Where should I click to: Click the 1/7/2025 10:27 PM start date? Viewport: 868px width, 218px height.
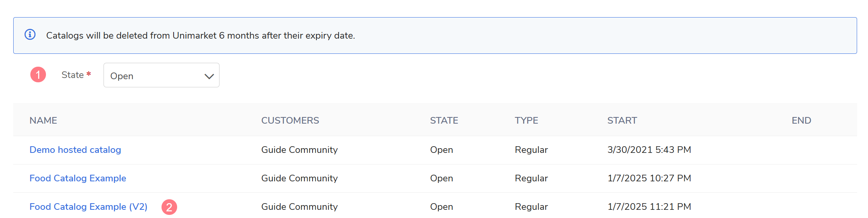(649, 178)
